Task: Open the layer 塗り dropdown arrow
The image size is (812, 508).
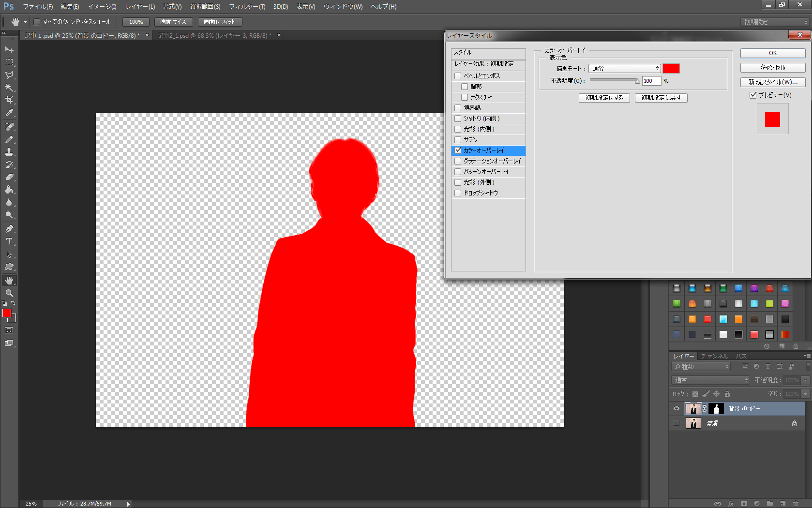Action: 806,394
